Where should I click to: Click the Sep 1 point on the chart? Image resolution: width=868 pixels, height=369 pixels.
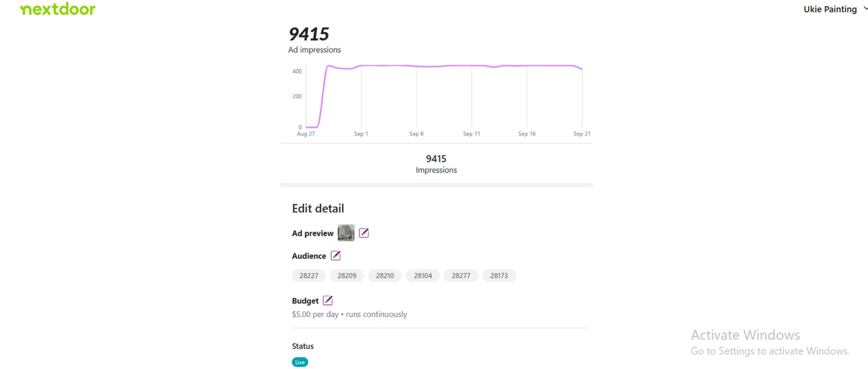[361, 66]
